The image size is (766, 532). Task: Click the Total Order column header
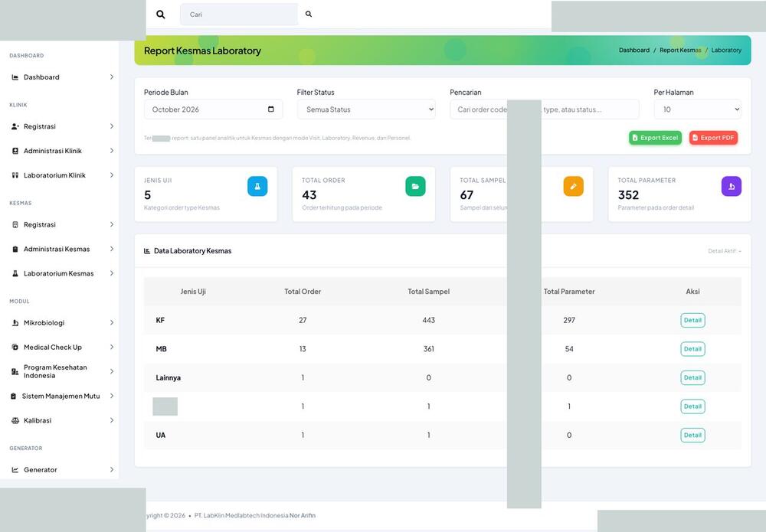point(303,292)
